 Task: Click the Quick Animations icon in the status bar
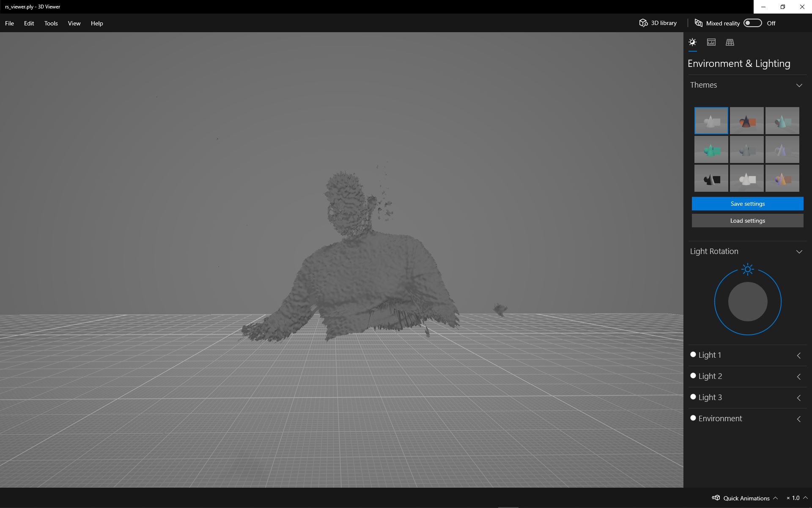pyautogui.click(x=716, y=498)
